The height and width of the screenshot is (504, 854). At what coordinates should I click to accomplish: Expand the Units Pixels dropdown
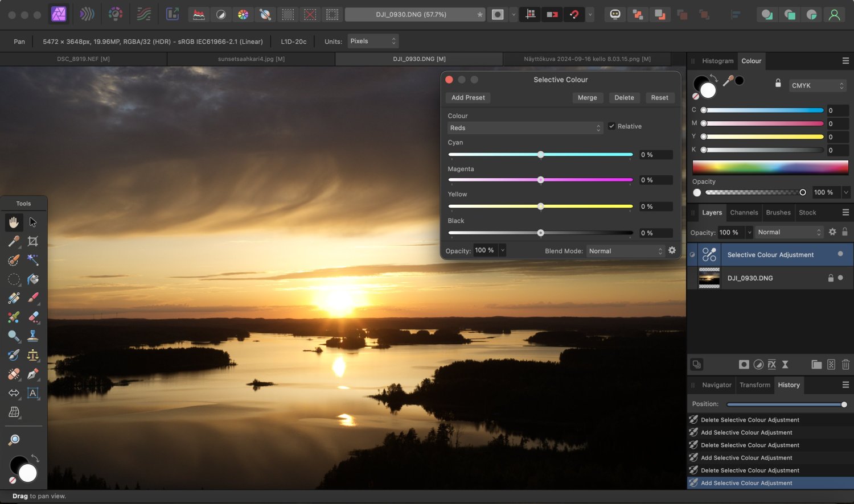point(372,41)
